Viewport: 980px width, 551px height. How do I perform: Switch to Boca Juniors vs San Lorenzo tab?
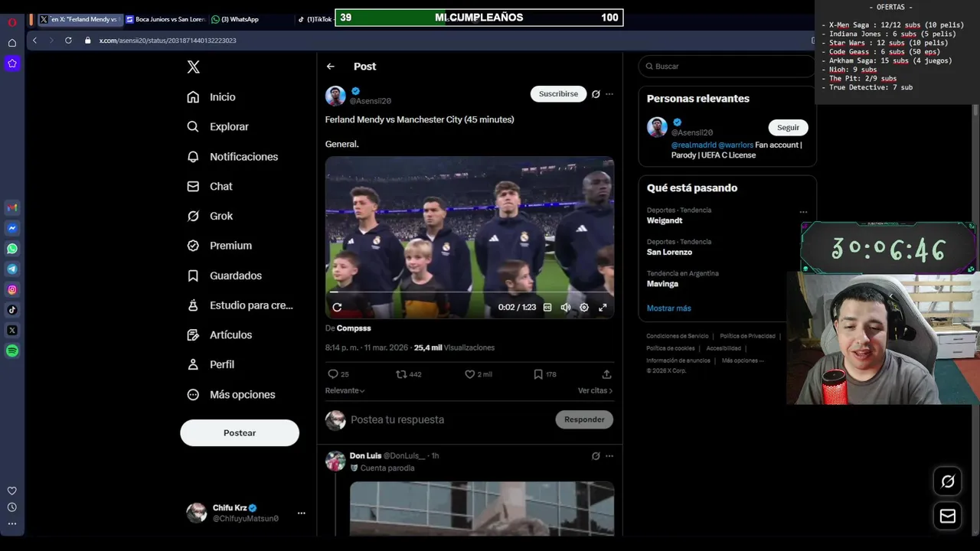(x=165, y=19)
